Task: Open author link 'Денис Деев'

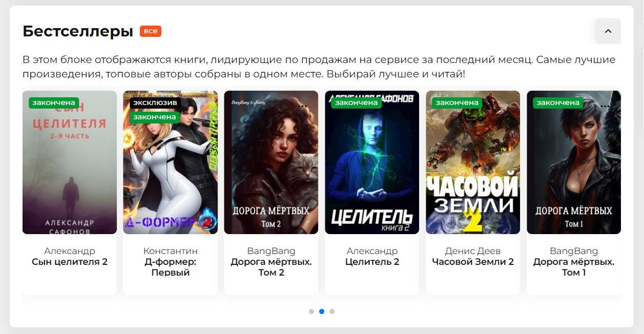Action: [x=473, y=251]
